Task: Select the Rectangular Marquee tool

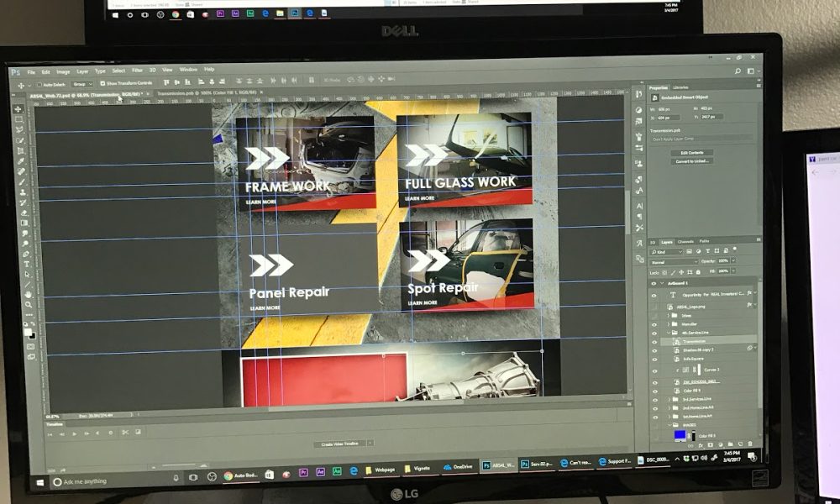Action: pos(18,119)
